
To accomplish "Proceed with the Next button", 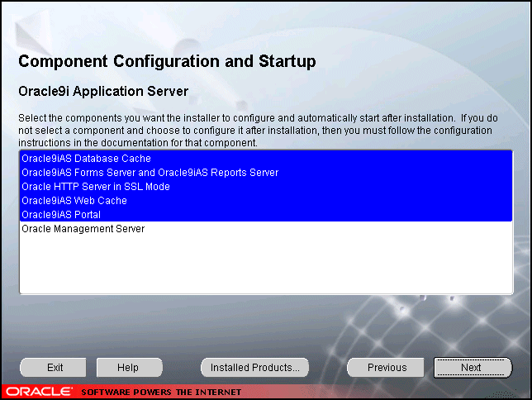I will (473, 368).
